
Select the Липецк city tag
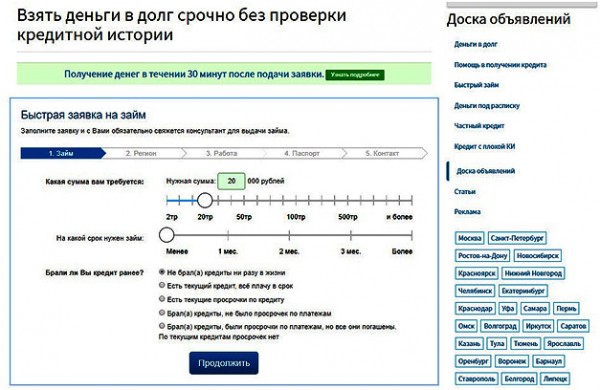(x=555, y=379)
